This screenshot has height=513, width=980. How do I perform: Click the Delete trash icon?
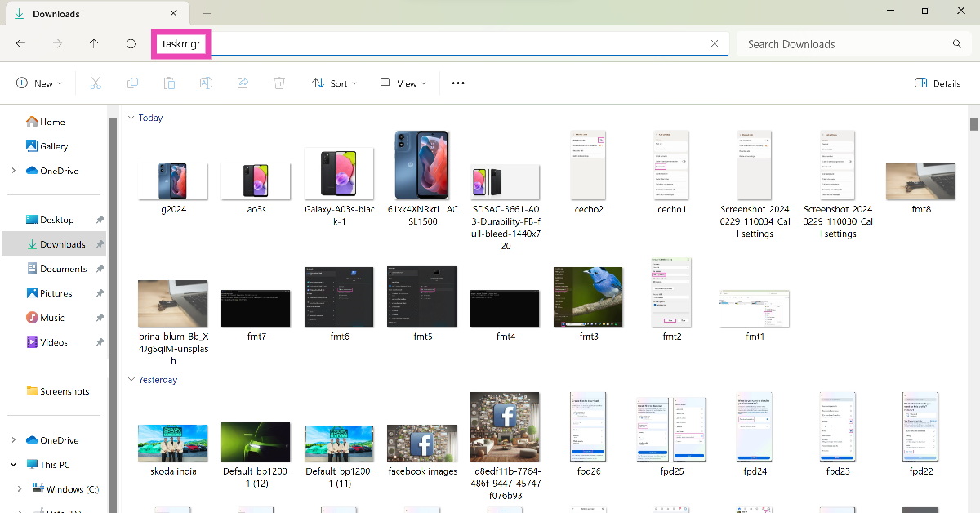click(x=279, y=83)
